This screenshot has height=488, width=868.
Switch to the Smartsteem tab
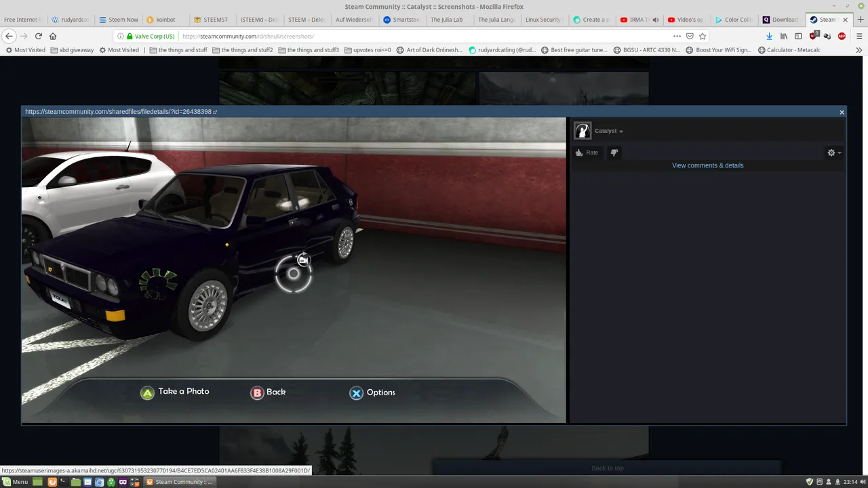click(401, 20)
